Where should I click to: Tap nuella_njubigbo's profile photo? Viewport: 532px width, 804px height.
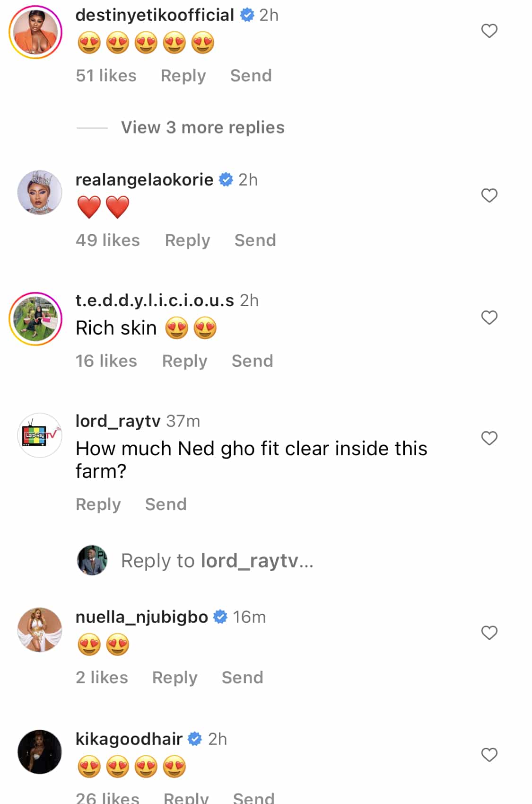pyautogui.click(x=40, y=630)
